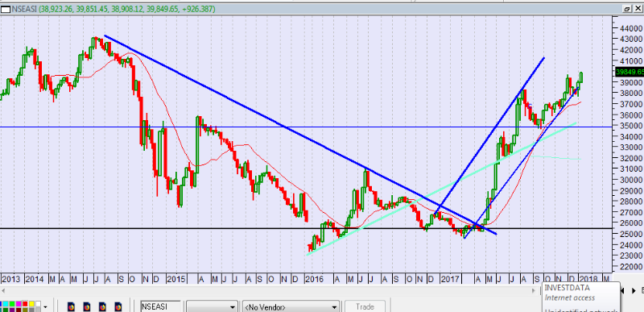Viewport: 644px width, 312px height.
Task: Click the green 39849.65 price label
Action: click(x=630, y=72)
